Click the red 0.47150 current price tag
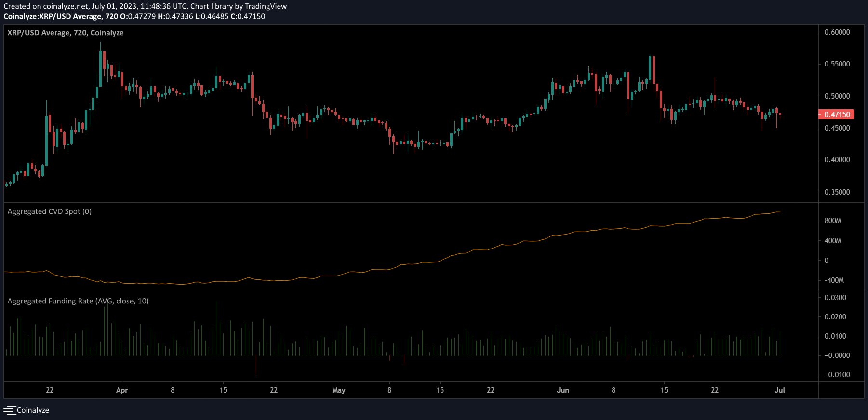Viewport: 868px width, 420px height. pyautogui.click(x=836, y=115)
